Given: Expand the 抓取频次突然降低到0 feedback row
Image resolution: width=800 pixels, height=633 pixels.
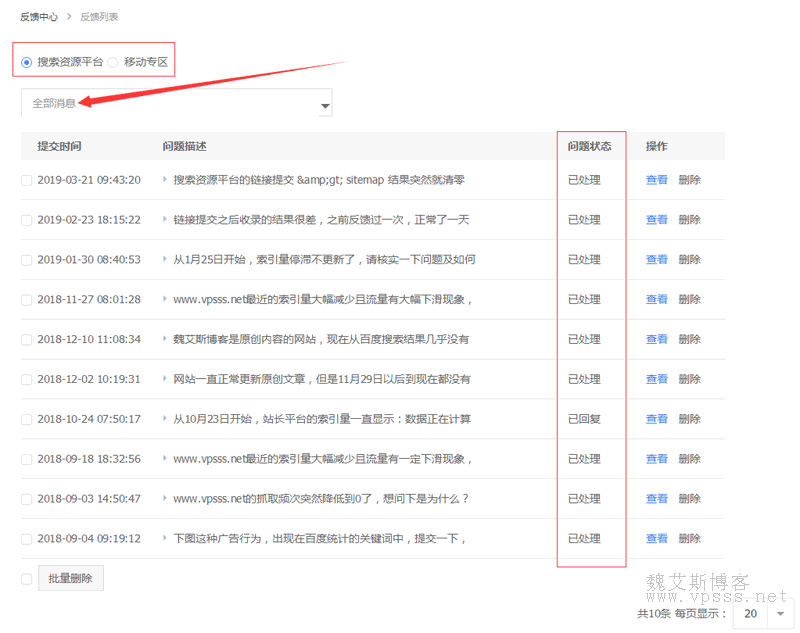Looking at the screenshot, I should pos(165,498).
